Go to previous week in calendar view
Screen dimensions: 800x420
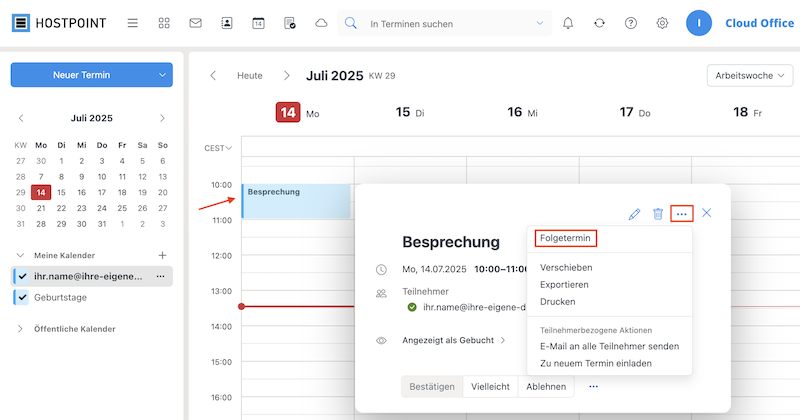(x=213, y=76)
